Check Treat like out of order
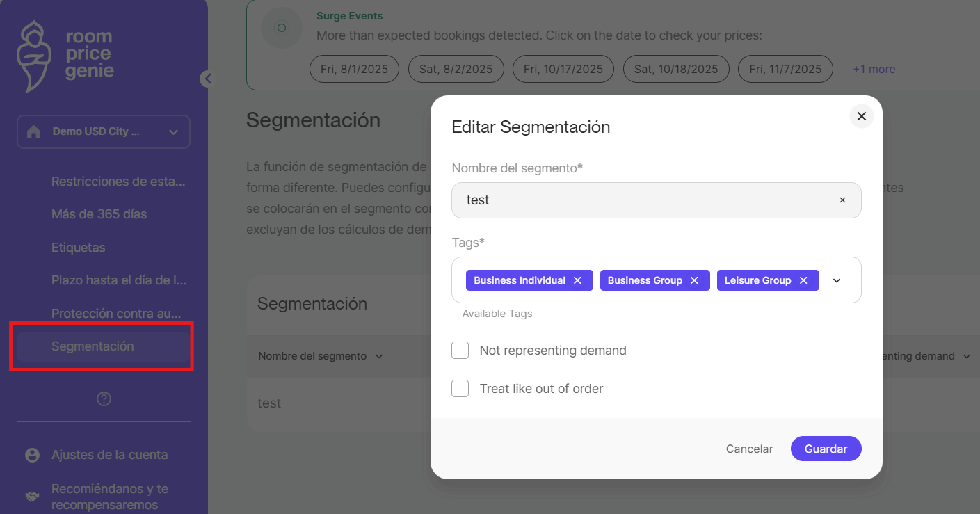 tap(460, 389)
